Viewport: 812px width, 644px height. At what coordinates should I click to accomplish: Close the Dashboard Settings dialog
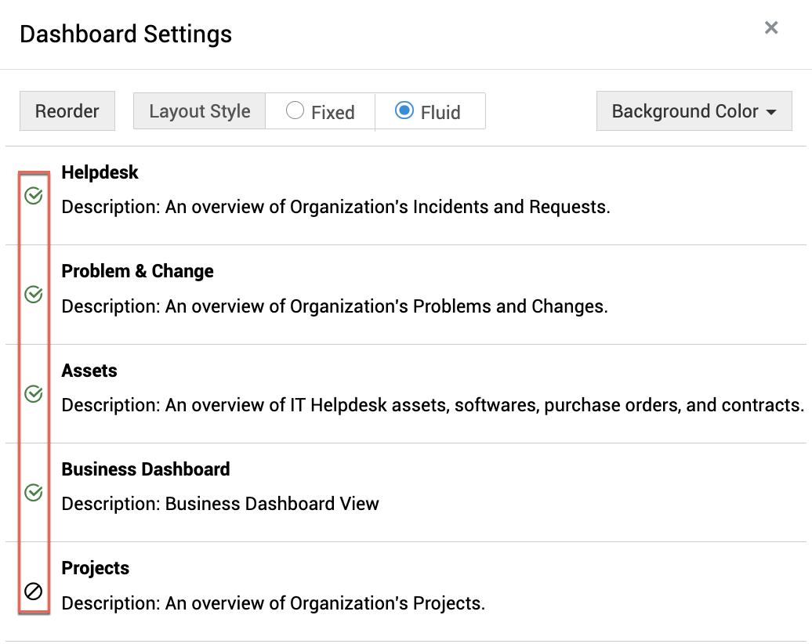pyautogui.click(x=771, y=28)
